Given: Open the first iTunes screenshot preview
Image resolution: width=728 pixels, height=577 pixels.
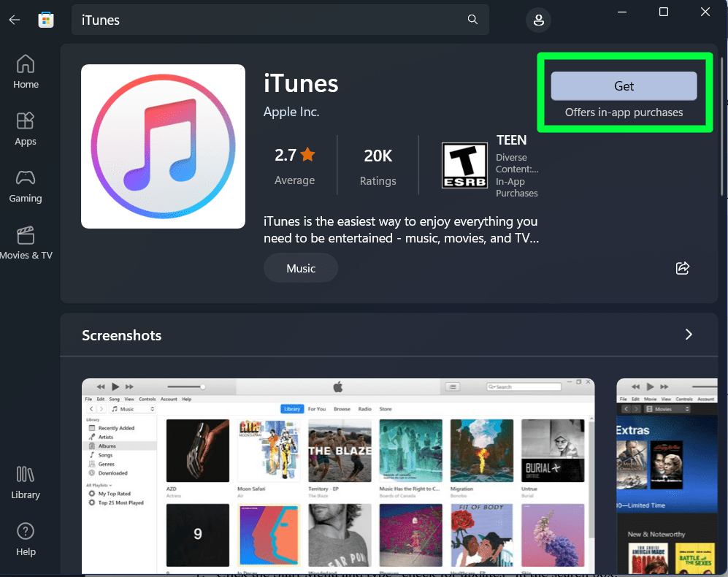Looking at the screenshot, I should tap(338, 475).
